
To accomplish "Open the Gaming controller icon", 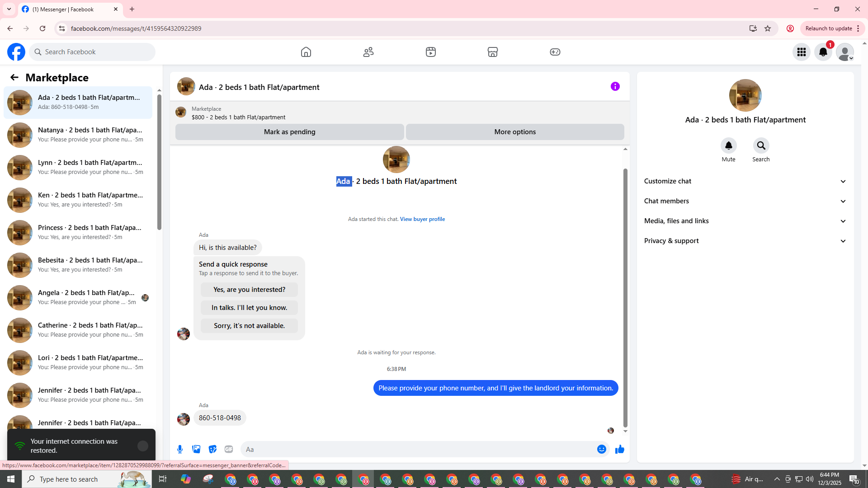I will click(555, 52).
